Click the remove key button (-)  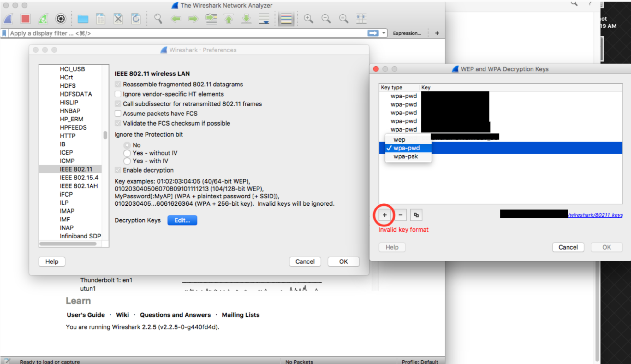[399, 215]
